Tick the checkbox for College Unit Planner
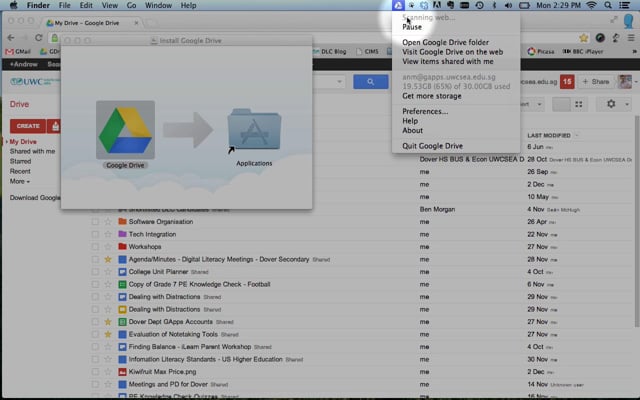This screenshot has height=400, width=640. [95, 272]
